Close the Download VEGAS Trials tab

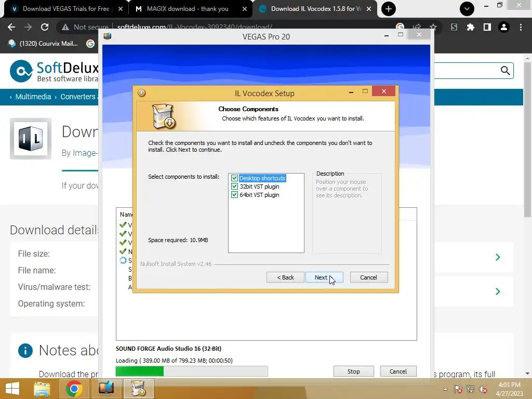pos(121,9)
